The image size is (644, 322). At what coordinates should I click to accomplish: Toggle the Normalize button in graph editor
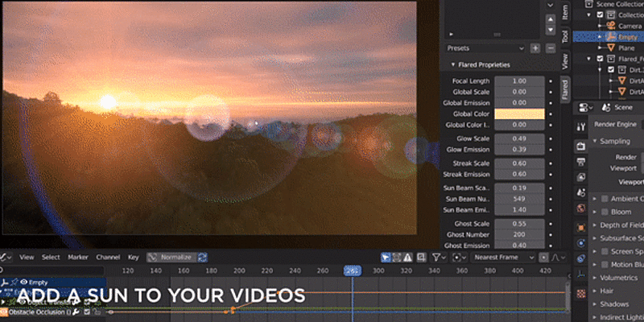click(x=171, y=258)
